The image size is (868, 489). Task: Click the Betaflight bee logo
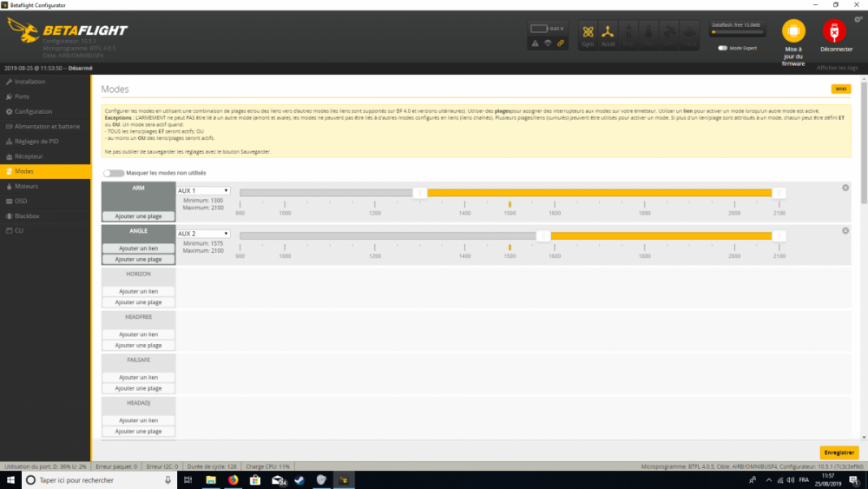pyautogui.click(x=23, y=30)
